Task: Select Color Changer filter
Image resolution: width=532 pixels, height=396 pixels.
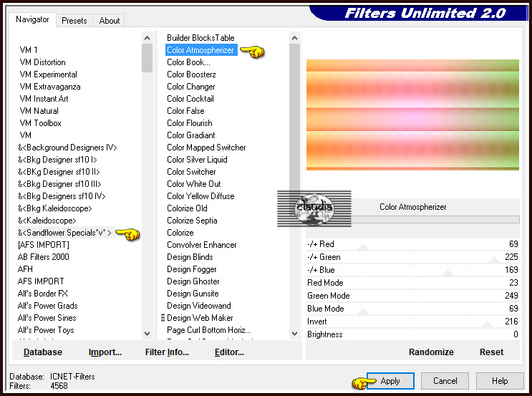Action: (x=191, y=87)
